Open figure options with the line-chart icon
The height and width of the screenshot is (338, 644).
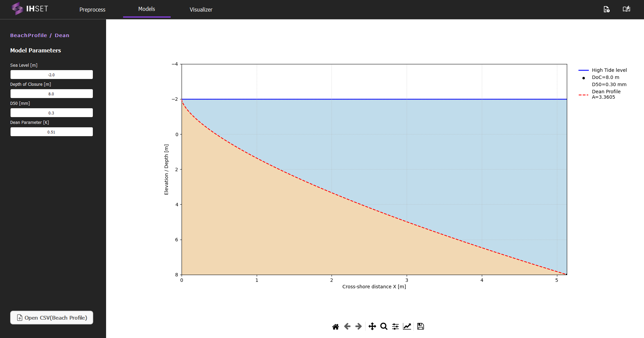[407, 326]
